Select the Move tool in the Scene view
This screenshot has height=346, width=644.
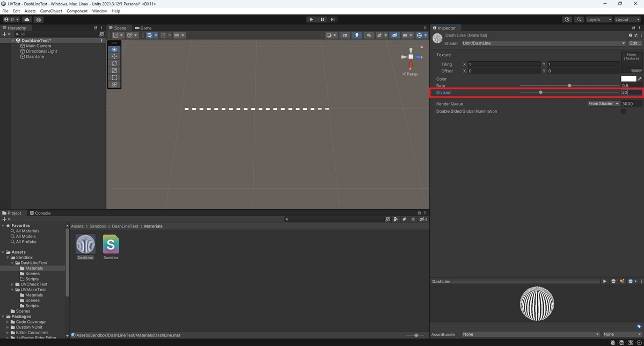[114, 56]
